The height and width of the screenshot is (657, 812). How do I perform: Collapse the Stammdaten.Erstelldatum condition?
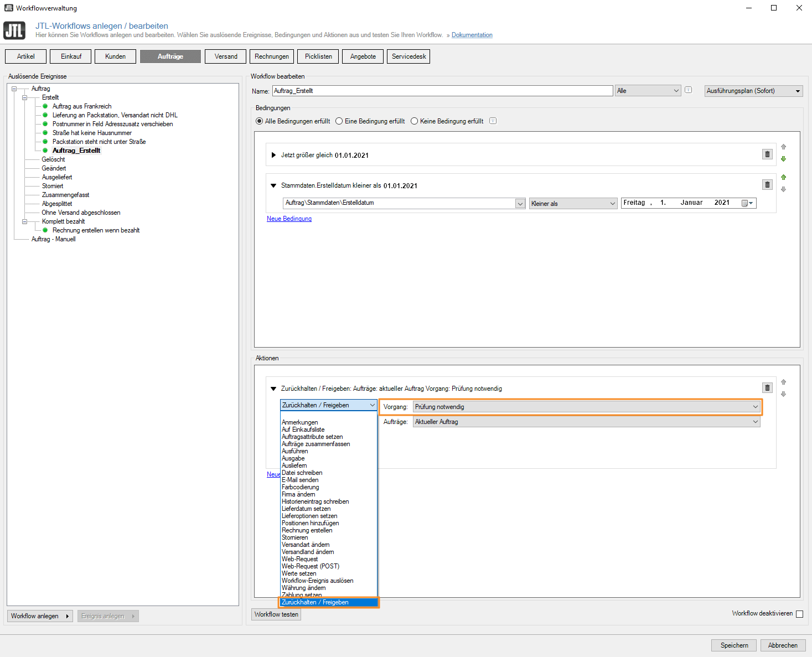point(273,186)
